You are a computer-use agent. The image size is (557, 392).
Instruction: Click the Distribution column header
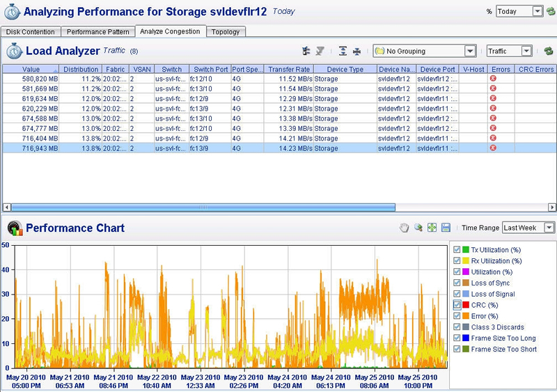pyautogui.click(x=81, y=70)
